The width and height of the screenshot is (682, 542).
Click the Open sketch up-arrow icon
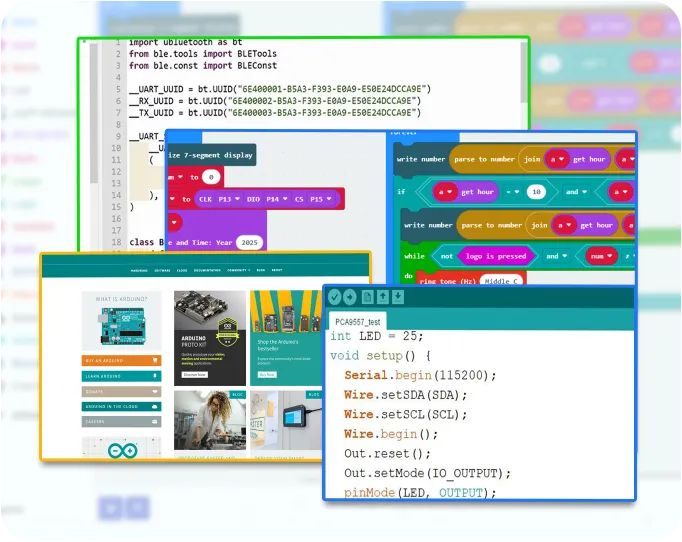coord(383,297)
